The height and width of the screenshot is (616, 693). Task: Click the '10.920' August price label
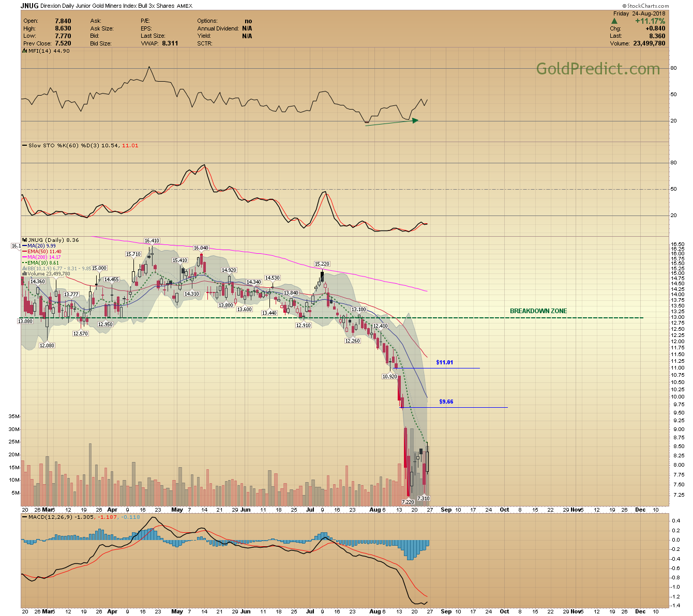click(389, 377)
